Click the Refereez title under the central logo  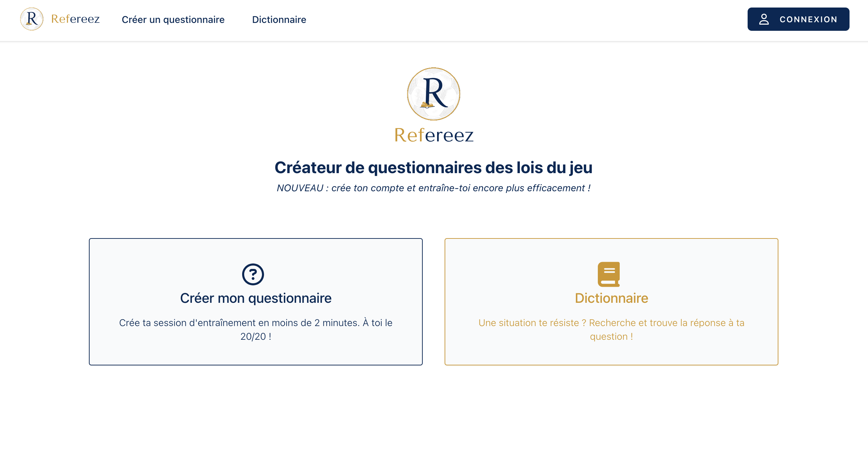(x=434, y=136)
